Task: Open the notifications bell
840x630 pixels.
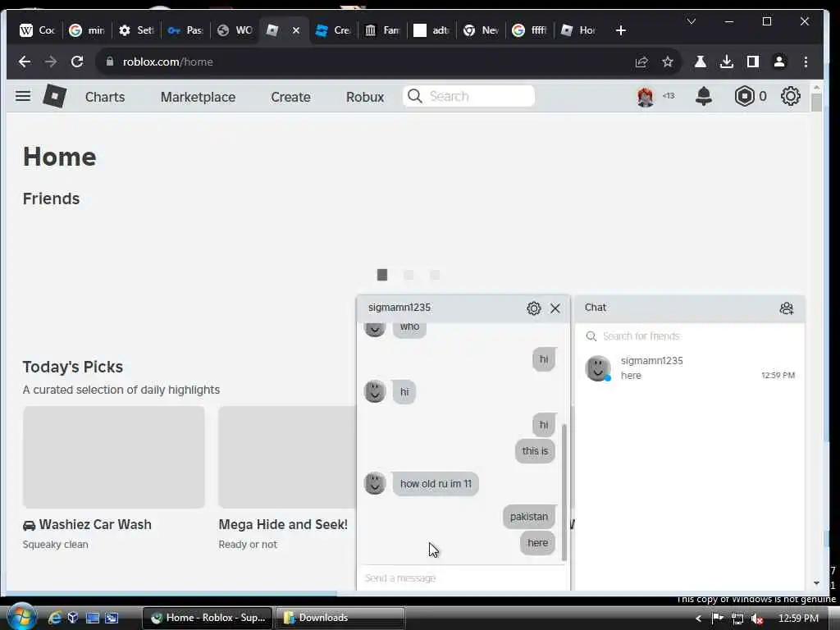Action: click(x=703, y=96)
